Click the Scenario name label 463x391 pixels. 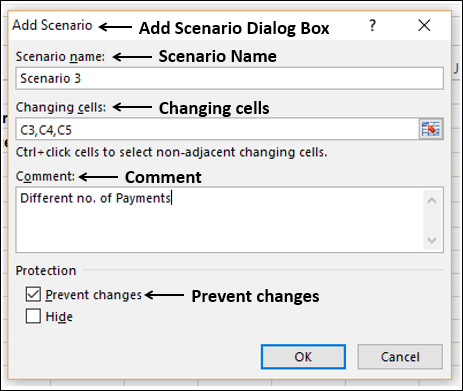click(60, 57)
